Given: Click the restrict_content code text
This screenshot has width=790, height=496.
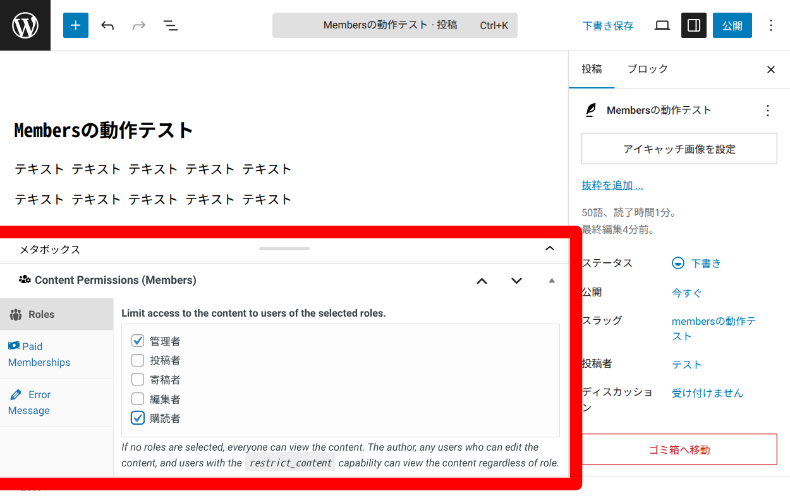Looking at the screenshot, I should tap(290, 463).
